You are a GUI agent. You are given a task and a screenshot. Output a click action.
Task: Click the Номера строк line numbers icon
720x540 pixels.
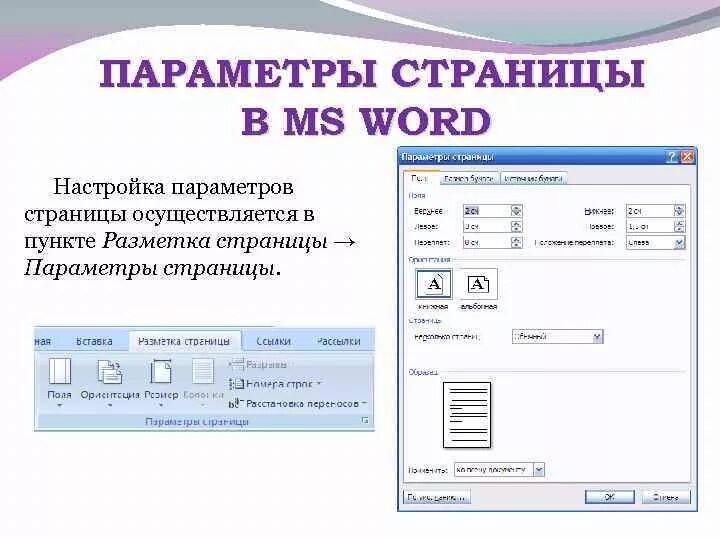(x=236, y=384)
